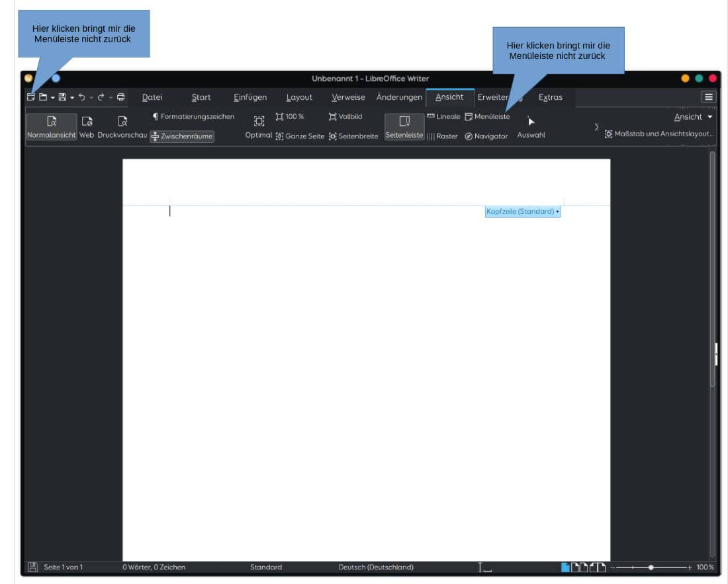This screenshot has width=728, height=584.
Task: Open the Start tab
Action: (x=201, y=97)
